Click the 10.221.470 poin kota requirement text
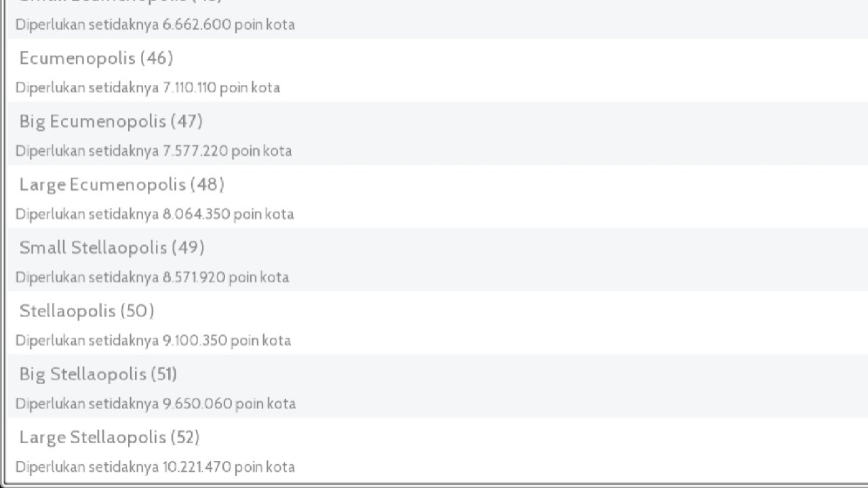The image size is (868, 488). (x=155, y=467)
